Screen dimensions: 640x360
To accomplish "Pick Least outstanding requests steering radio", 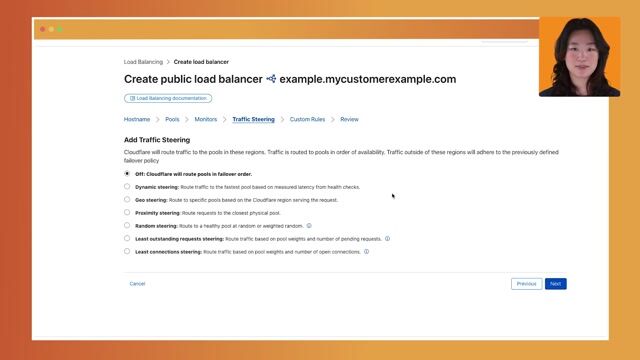I will (127, 238).
